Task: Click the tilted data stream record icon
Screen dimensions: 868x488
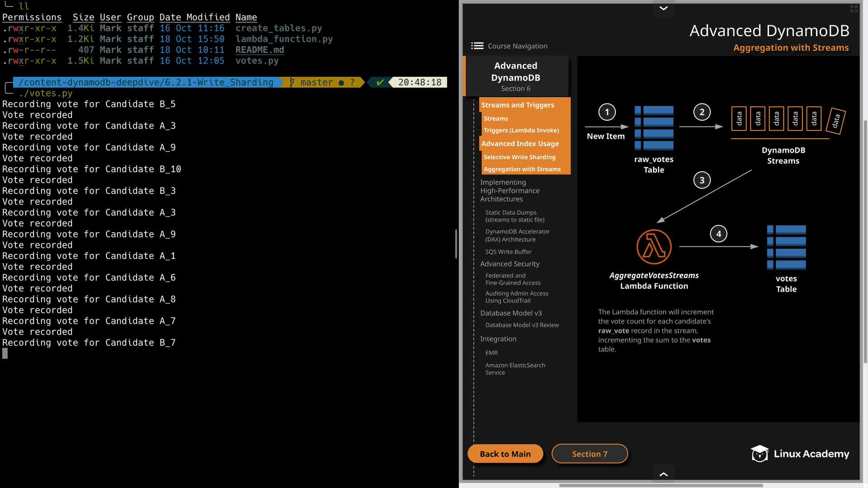Action: (x=836, y=121)
